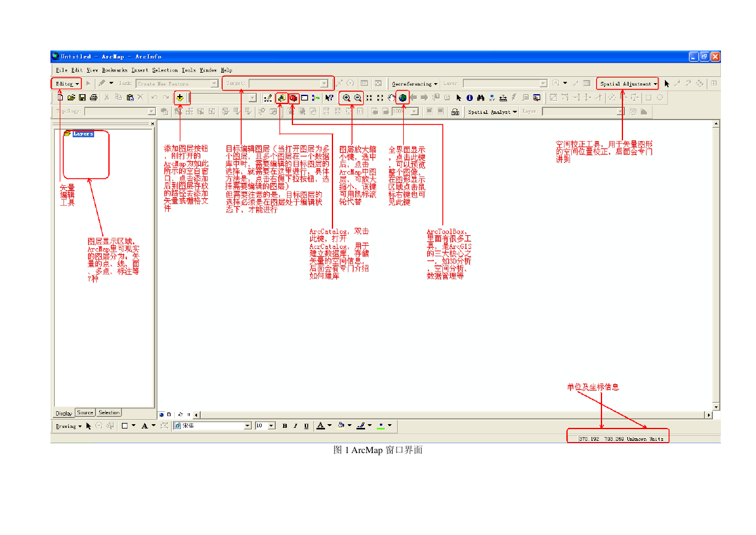Click the Fixed Zoom In icon
Viewport: 756px width, 535px height.
tap(369, 97)
